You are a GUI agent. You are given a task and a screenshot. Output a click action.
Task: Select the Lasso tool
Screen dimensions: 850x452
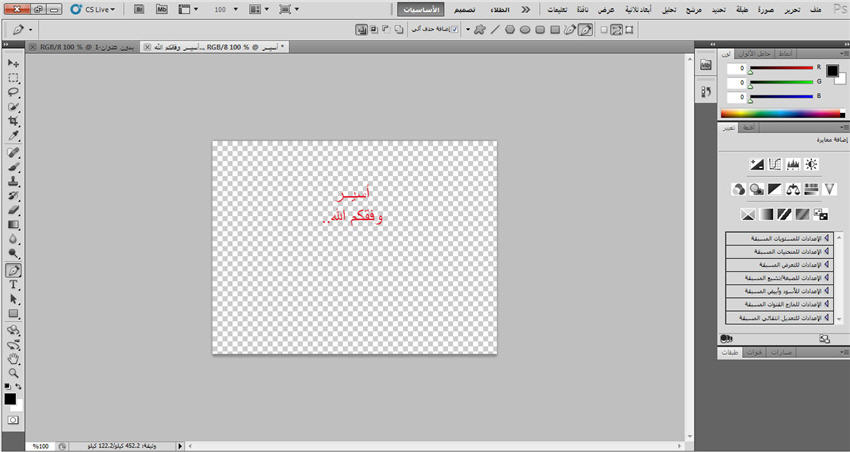point(13,92)
